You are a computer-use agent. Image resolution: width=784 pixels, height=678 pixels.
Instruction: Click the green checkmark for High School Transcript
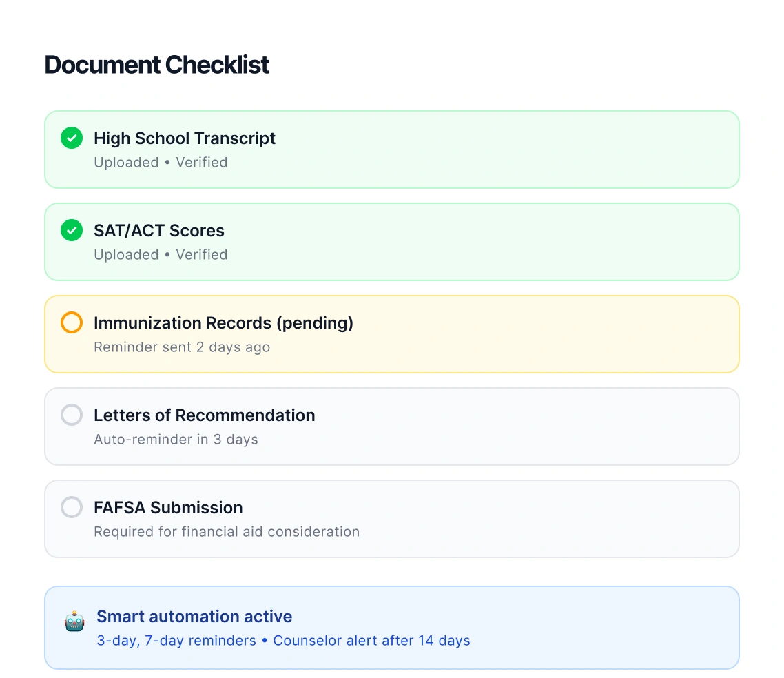[x=72, y=138]
